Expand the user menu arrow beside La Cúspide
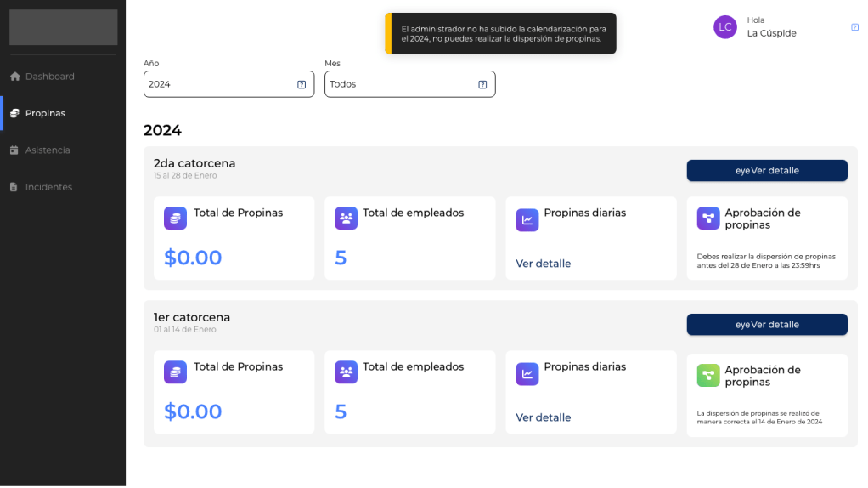The image size is (868, 488). click(x=854, y=27)
